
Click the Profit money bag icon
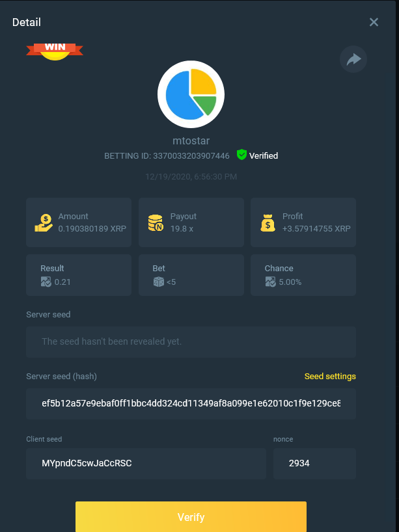pyautogui.click(x=268, y=223)
